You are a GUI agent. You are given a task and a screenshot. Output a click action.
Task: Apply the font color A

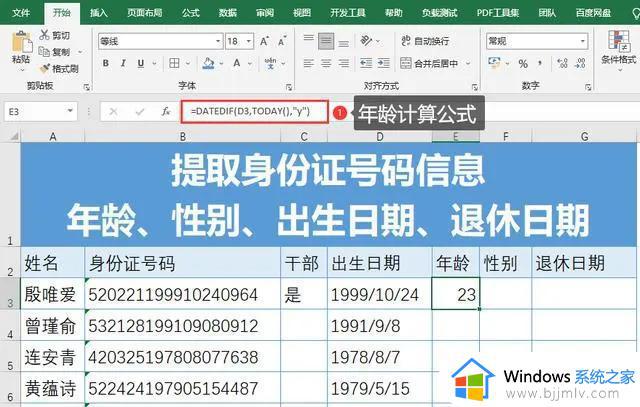click(x=237, y=63)
